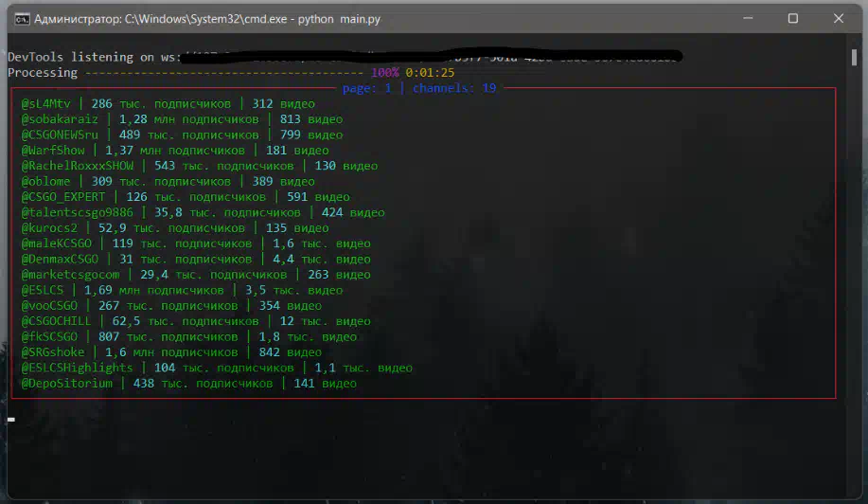The image size is (868, 504).
Task: Click '52,9 тыс. подписчиков' on kurocs2 row
Action: 171,227
